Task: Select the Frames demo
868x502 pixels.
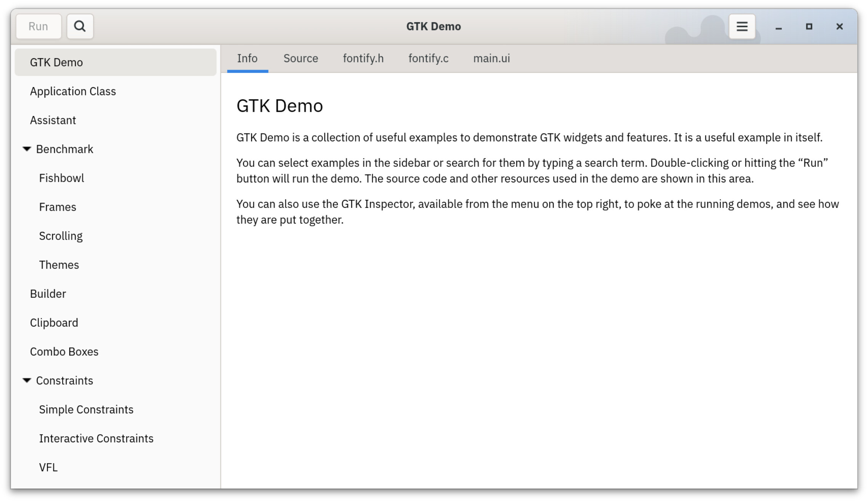Action: pos(115,207)
